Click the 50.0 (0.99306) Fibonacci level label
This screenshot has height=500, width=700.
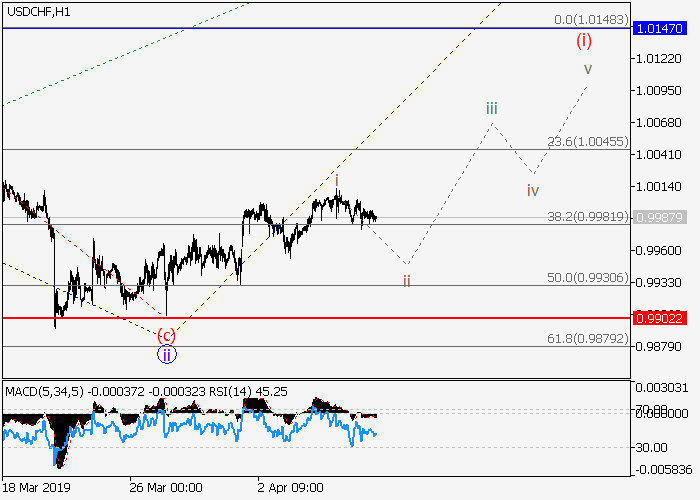(590, 277)
